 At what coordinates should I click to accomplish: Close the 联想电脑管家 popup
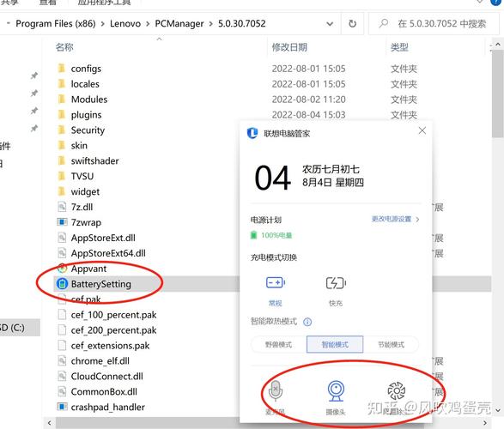[422, 130]
